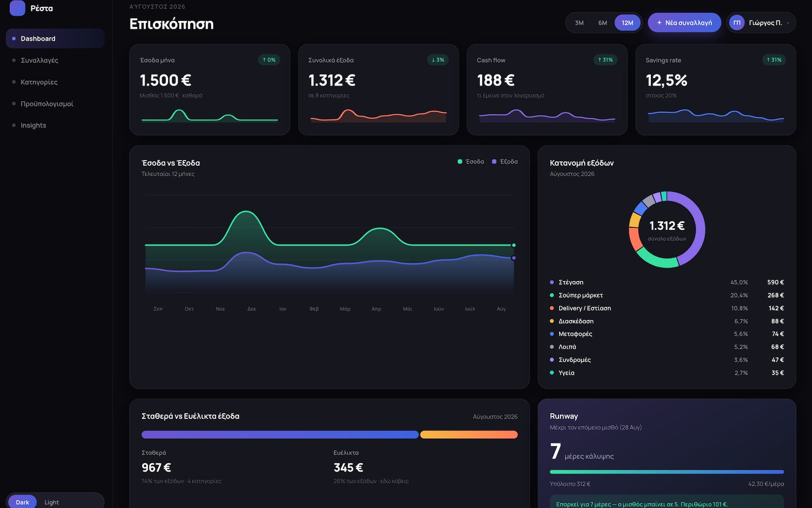Switch to Dark theme
The height and width of the screenshot is (508, 812).
[x=22, y=502]
